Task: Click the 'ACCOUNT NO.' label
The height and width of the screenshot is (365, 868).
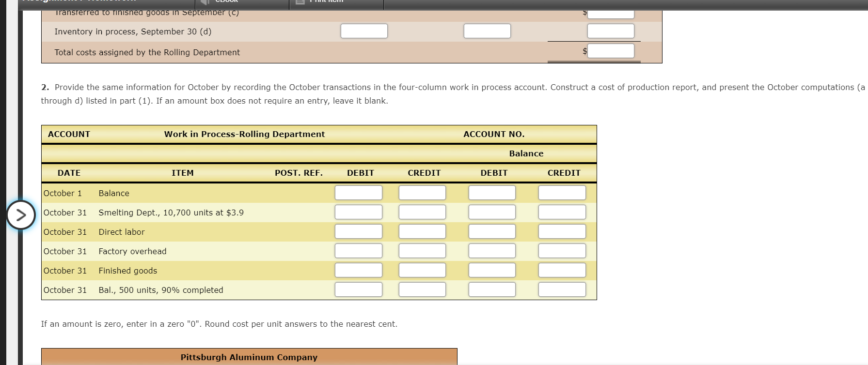Action: click(494, 134)
